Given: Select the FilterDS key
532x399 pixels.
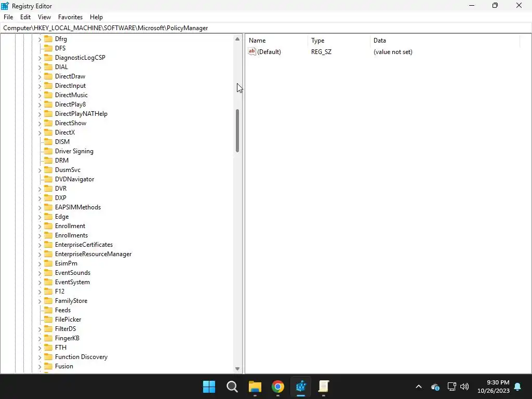Looking at the screenshot, I should 65,328.
